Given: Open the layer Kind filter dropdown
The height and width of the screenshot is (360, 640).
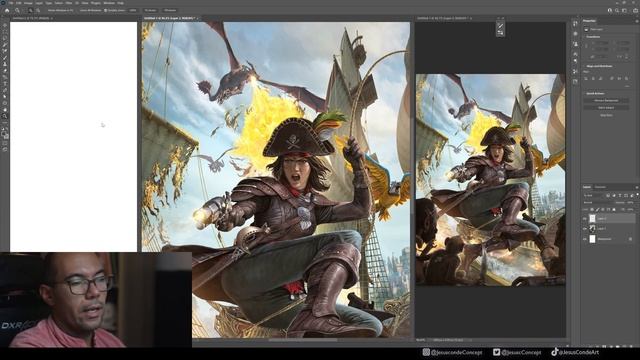Looking at the screenshot, I should coord(594,196).
